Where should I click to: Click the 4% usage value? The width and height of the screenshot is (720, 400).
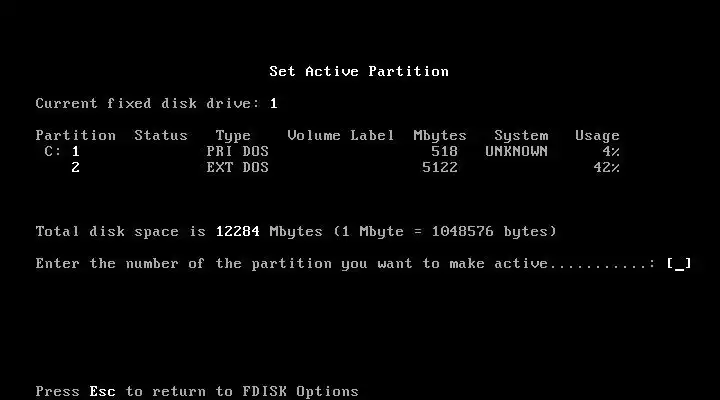(x=611, y=151)
